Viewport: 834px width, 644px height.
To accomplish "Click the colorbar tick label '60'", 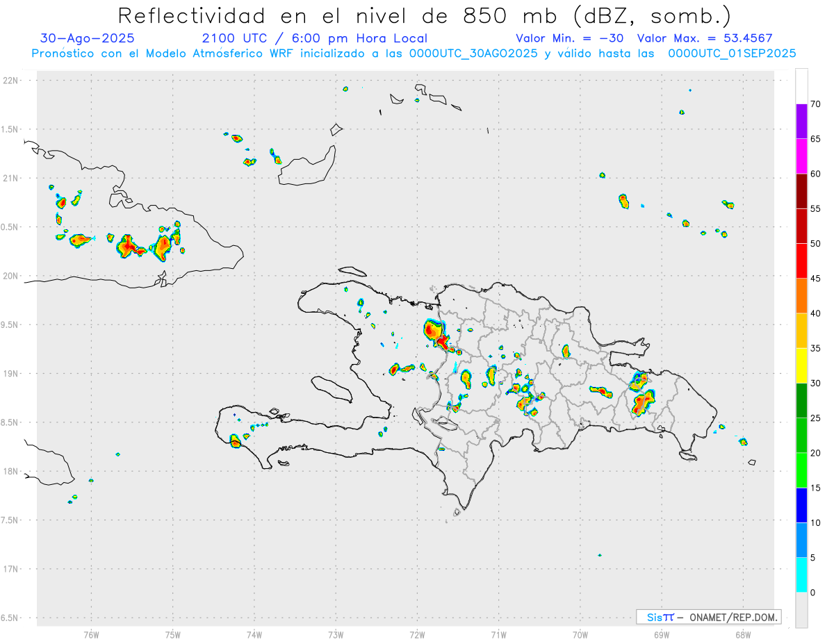I will [x=816, y=174].
